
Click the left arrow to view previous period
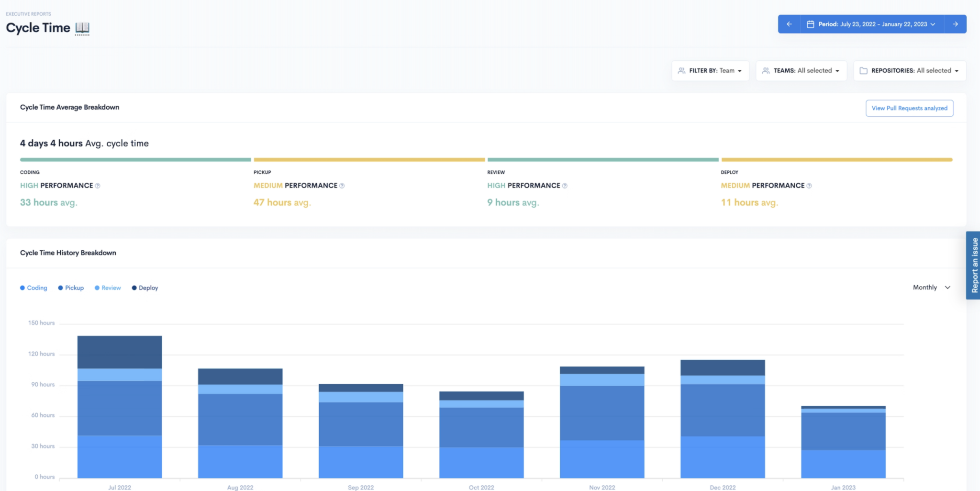pyautogui.click(x=789, y=23)
